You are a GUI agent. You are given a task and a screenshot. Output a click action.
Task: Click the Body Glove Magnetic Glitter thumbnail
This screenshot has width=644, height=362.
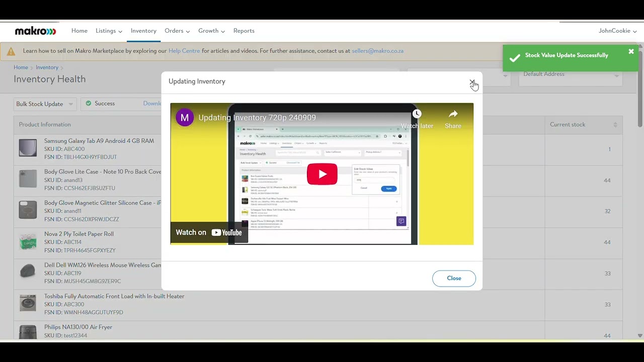28,210
